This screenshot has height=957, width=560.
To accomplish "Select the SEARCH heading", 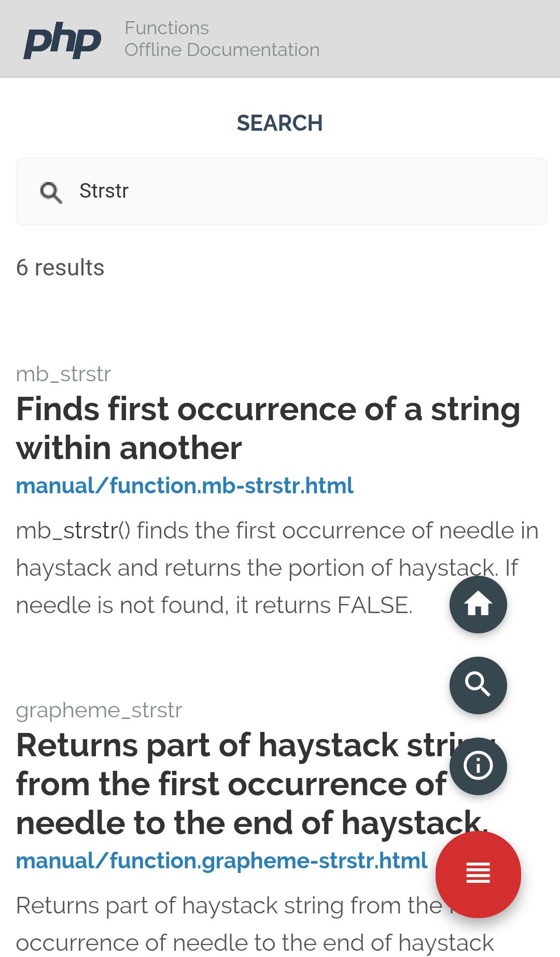I will pyautogui.click(x=280, y=123).
